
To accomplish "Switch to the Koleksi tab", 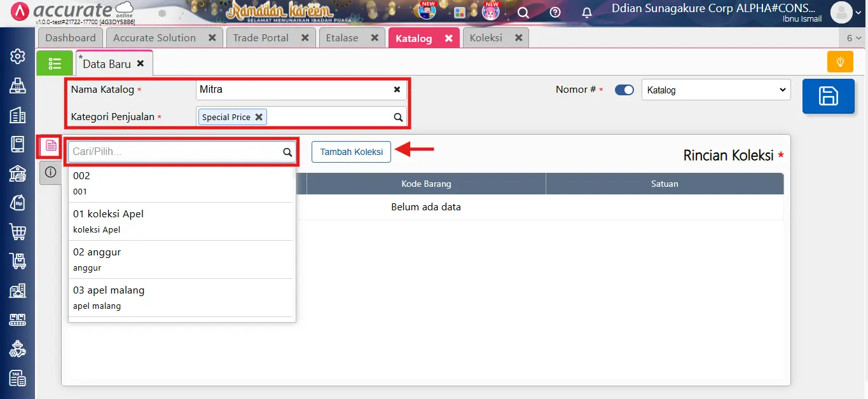I will (x=486, y=38).
